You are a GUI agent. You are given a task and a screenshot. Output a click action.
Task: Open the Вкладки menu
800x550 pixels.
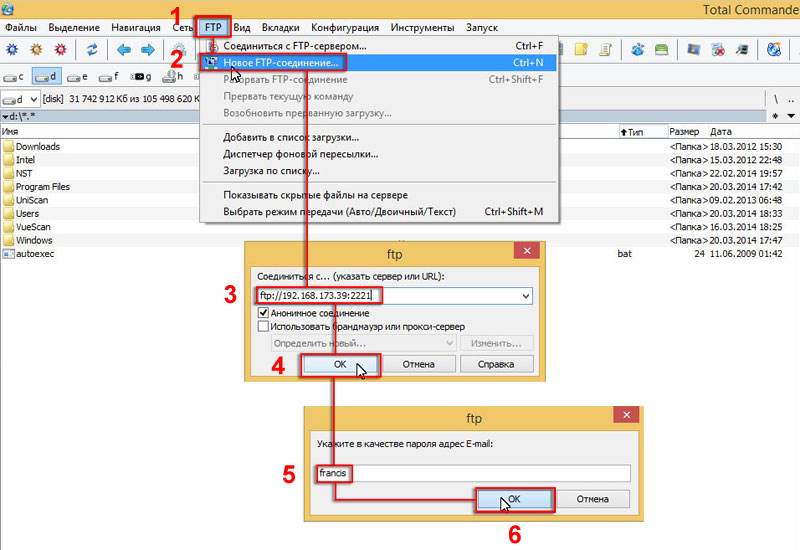[x=281, y=28]
